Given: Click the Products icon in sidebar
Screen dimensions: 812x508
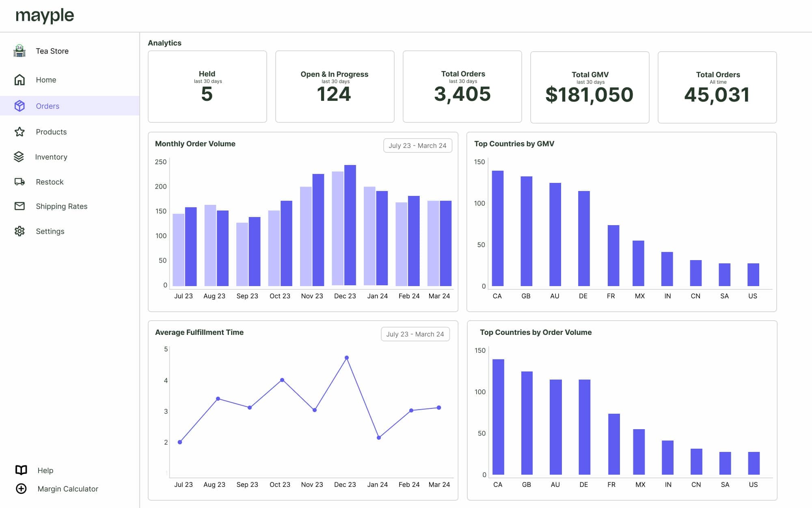Looking at the screenshot, I should pos(20,132).
